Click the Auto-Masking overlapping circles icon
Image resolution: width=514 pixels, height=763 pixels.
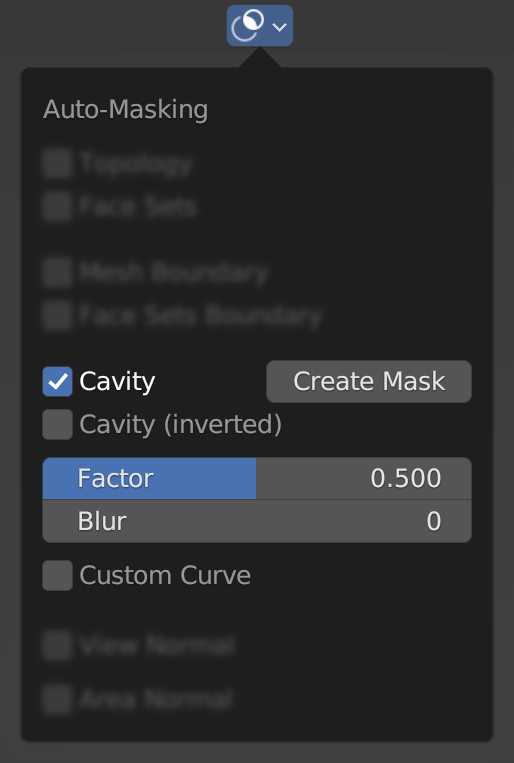coord(248,25)
